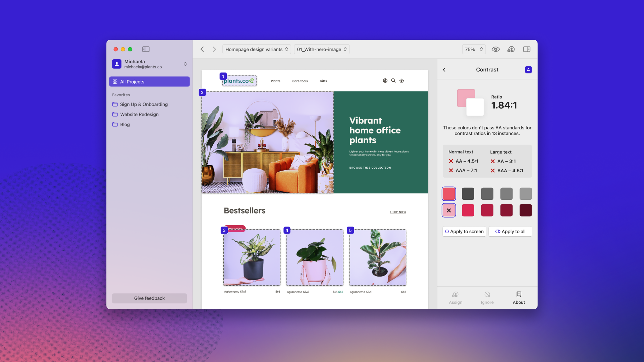
Task: Open the Homepage design variants dropdown
Action: [x=257, y=49]
